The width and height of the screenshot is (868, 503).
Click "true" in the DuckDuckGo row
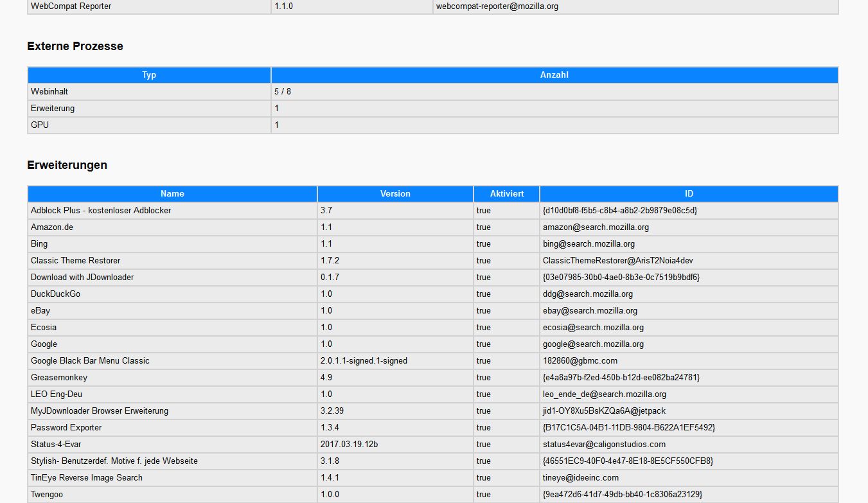483,294
